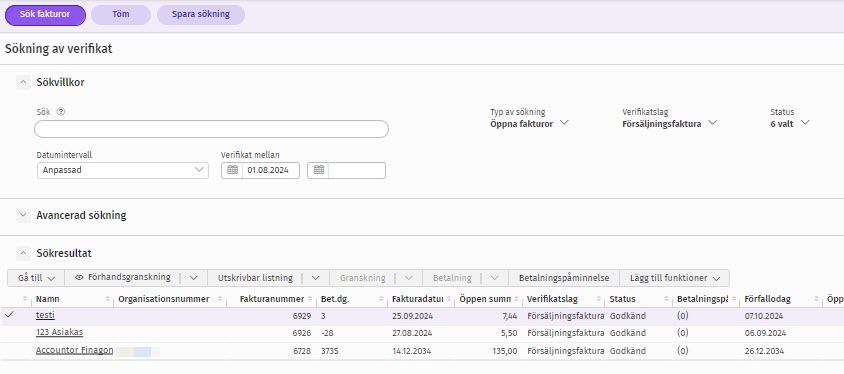Image resolution: width=844 pixels, height=374 pixels.
Task: Click open sum 135,00 cell
Action: point(504,351)
